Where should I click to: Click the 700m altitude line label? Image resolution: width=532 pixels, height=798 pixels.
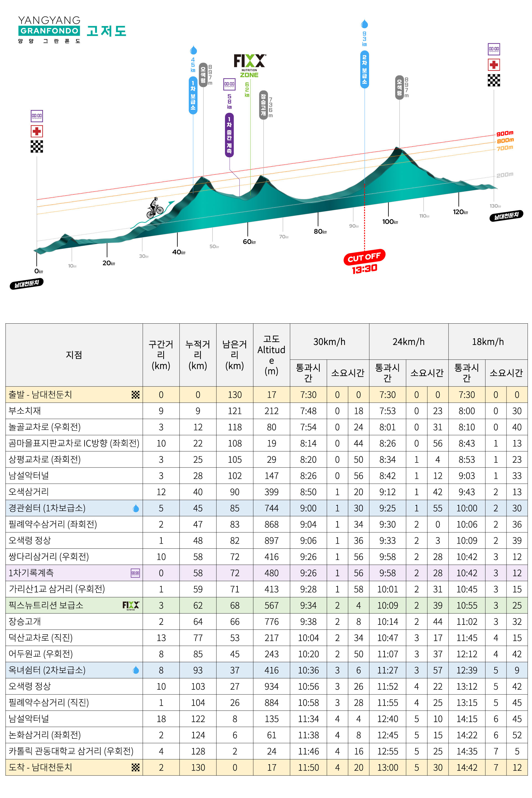coord(505,148)
